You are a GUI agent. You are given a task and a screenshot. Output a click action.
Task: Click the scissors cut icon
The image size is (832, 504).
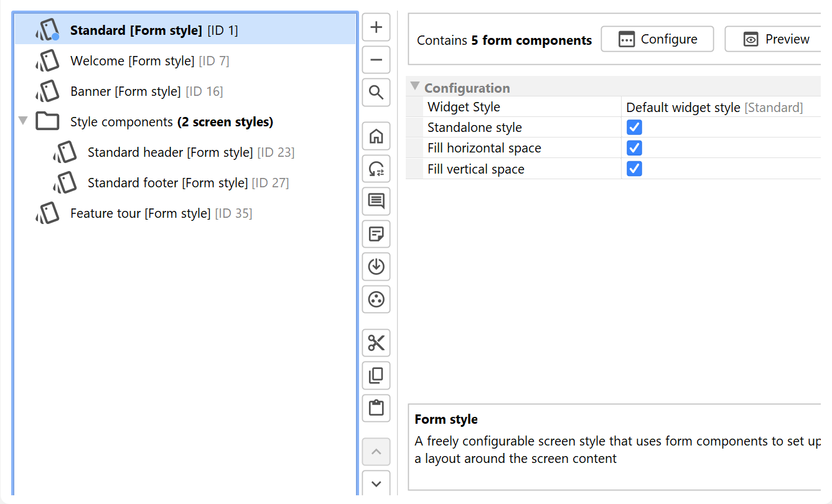(x=376, y=343)
